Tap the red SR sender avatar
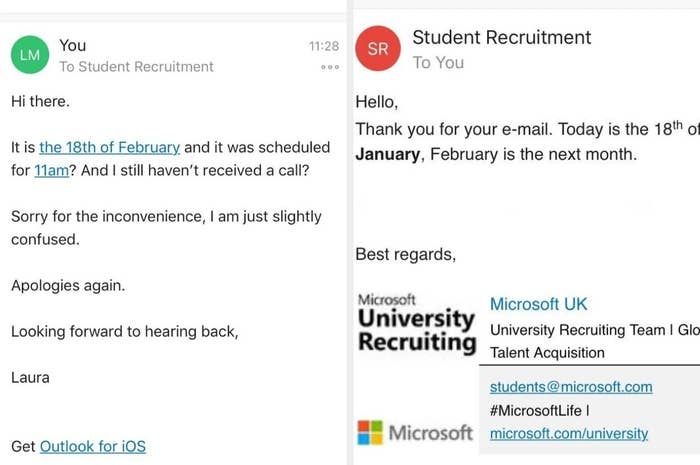Viewport: 700px width, 465px height. tap(378, 48)
